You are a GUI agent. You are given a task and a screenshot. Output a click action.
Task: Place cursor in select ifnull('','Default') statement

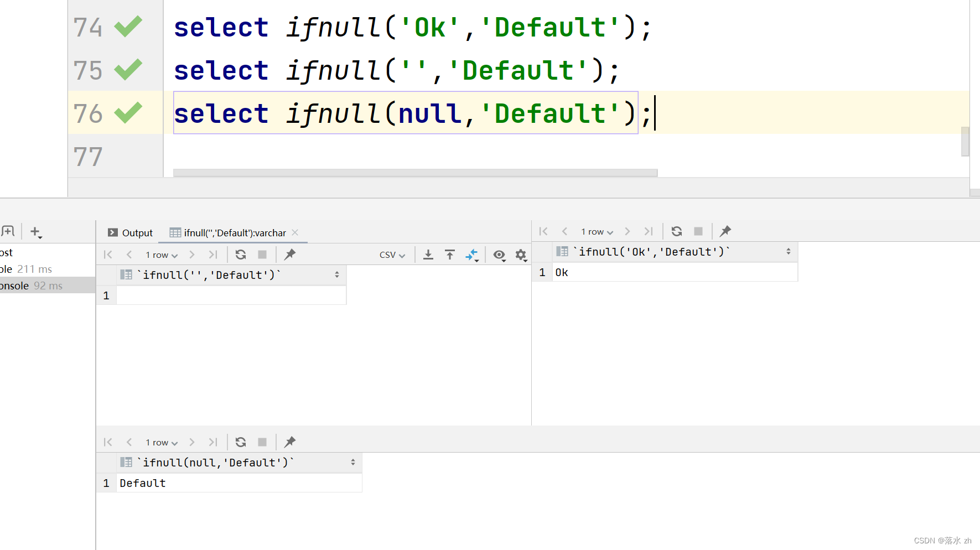[x=396, y=70]
